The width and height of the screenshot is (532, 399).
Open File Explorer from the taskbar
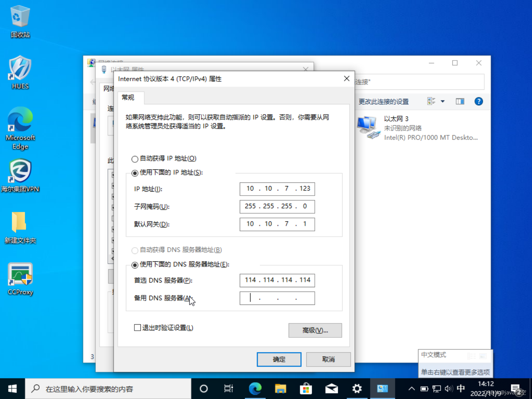coord(281,389)
